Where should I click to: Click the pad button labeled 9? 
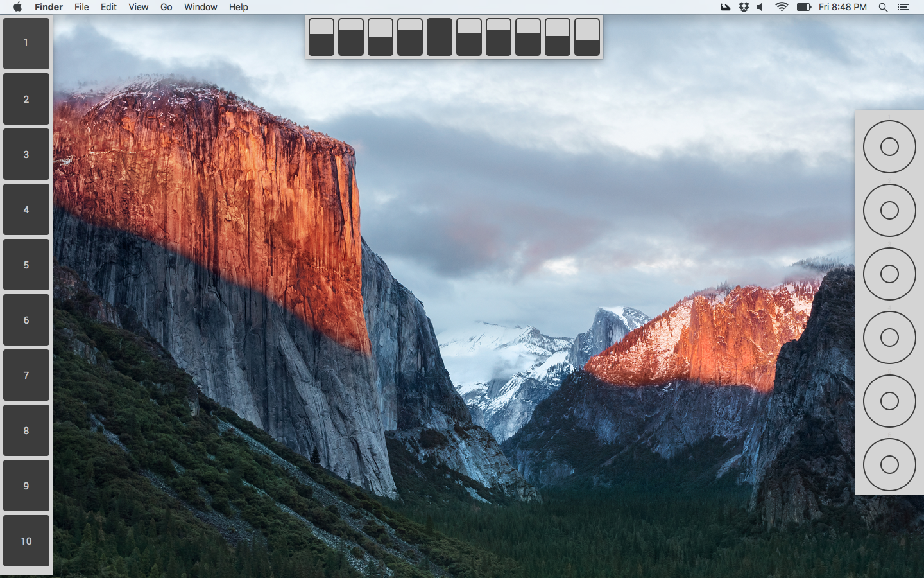click(26, 486)
